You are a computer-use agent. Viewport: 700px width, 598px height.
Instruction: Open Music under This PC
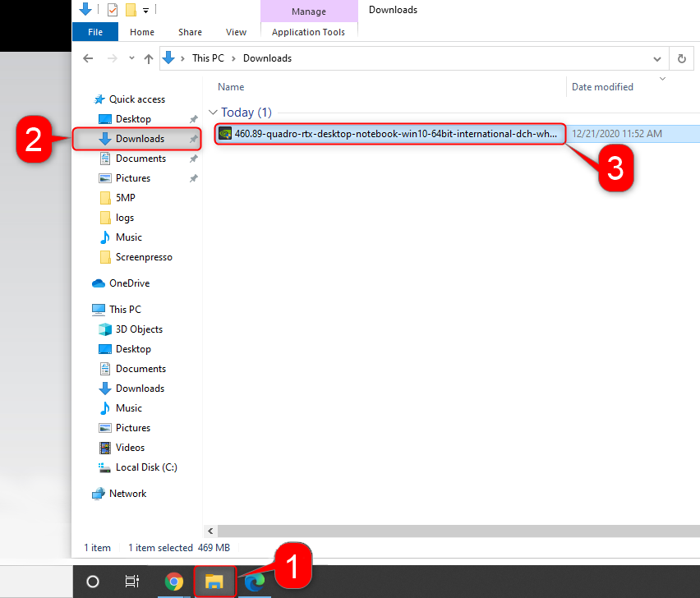pos(128,408)
